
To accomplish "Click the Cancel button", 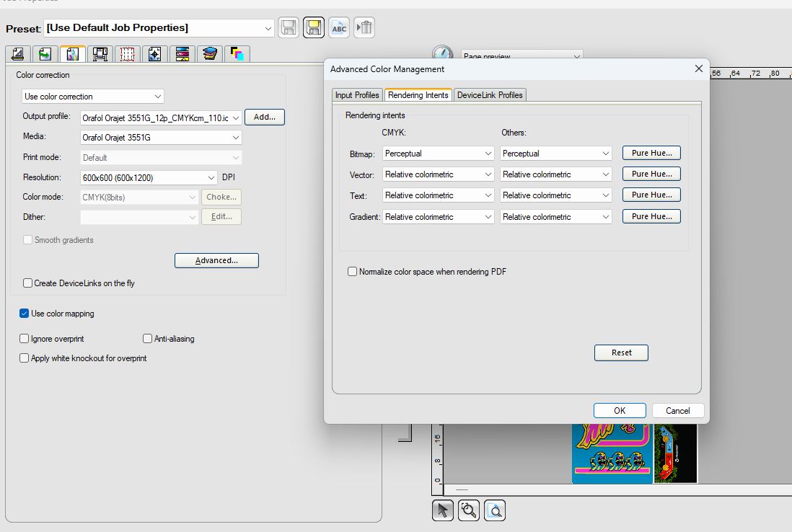I will (678, 411).
